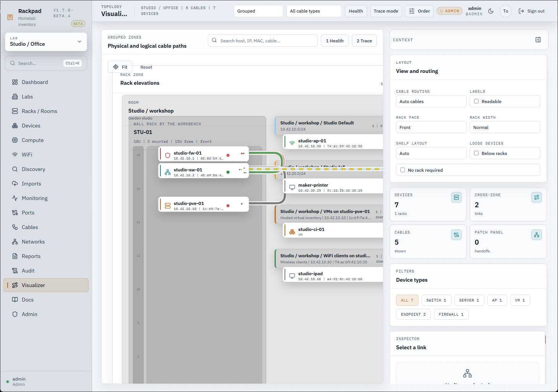This screenshot has width=558, height=392.
Task: Open the Monitoring sidebar icon
Action: coord(15,198)
